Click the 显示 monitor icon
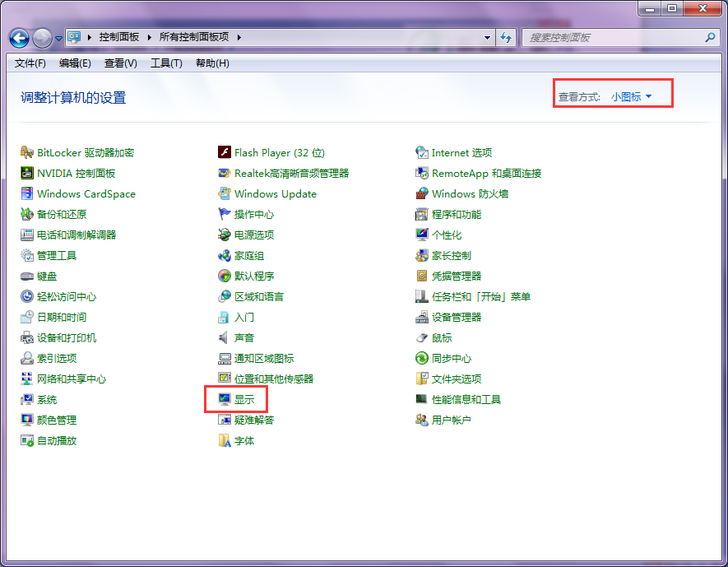The image size is (728, 567). click(x=225, y=399)
